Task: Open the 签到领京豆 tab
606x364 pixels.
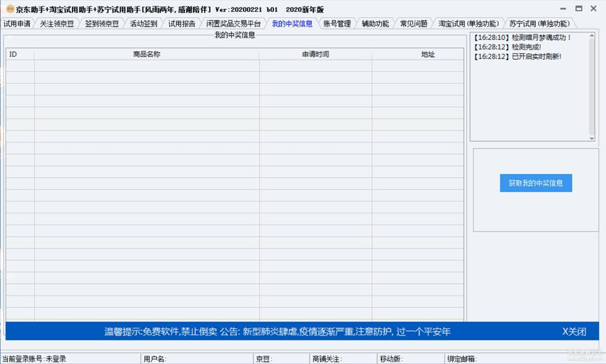Action: coord(102,24)
